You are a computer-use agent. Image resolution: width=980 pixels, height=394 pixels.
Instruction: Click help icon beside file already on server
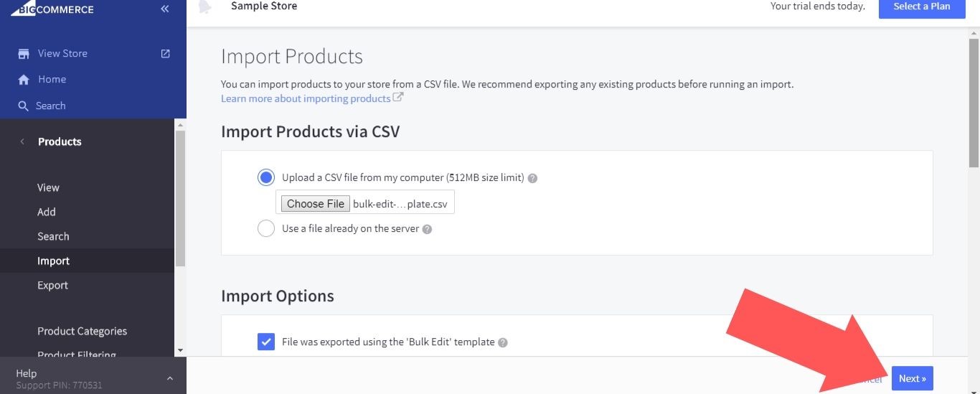(x=427, y=230)
